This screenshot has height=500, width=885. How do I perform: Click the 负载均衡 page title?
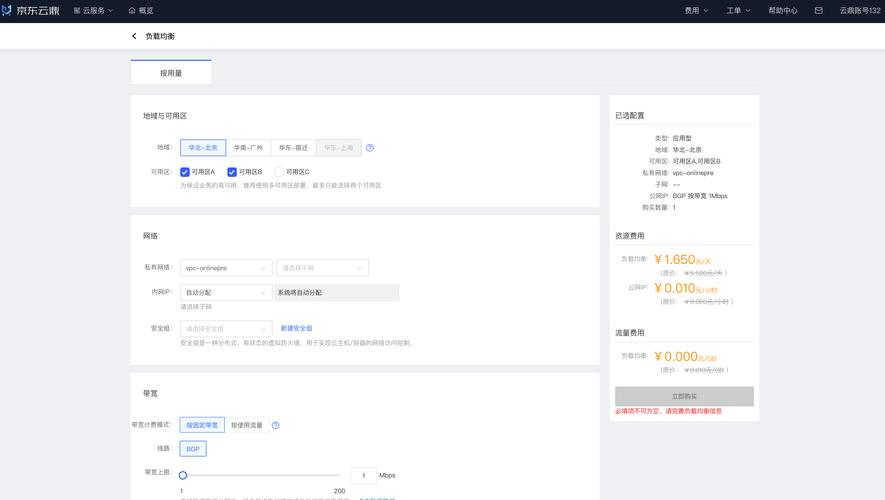[x=160, y=36]
